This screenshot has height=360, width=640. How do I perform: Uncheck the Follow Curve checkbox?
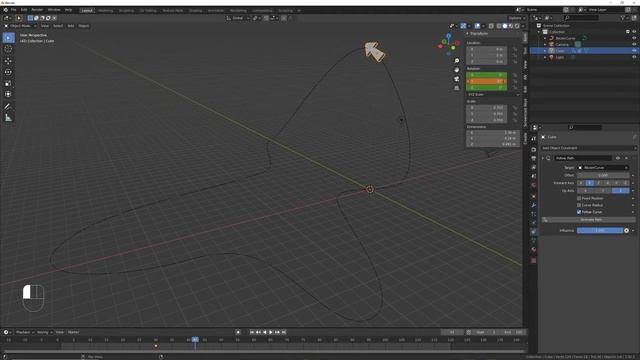(579, 212)
